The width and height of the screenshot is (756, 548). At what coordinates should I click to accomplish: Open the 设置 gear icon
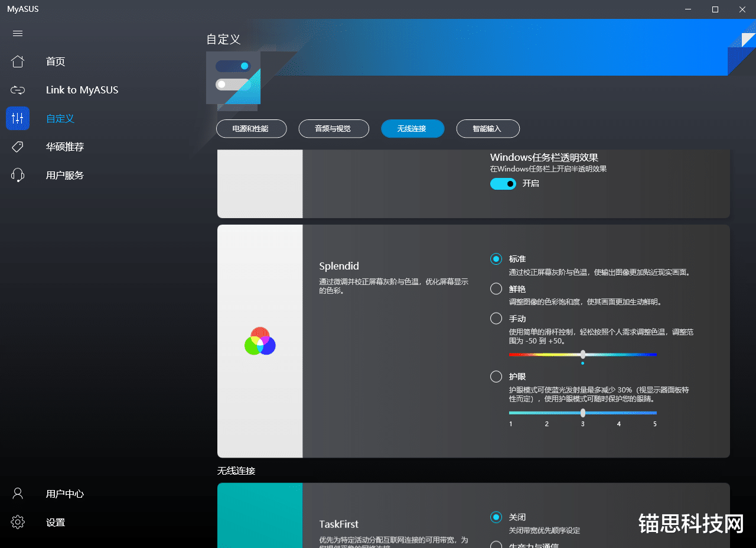tap(18, 522)
